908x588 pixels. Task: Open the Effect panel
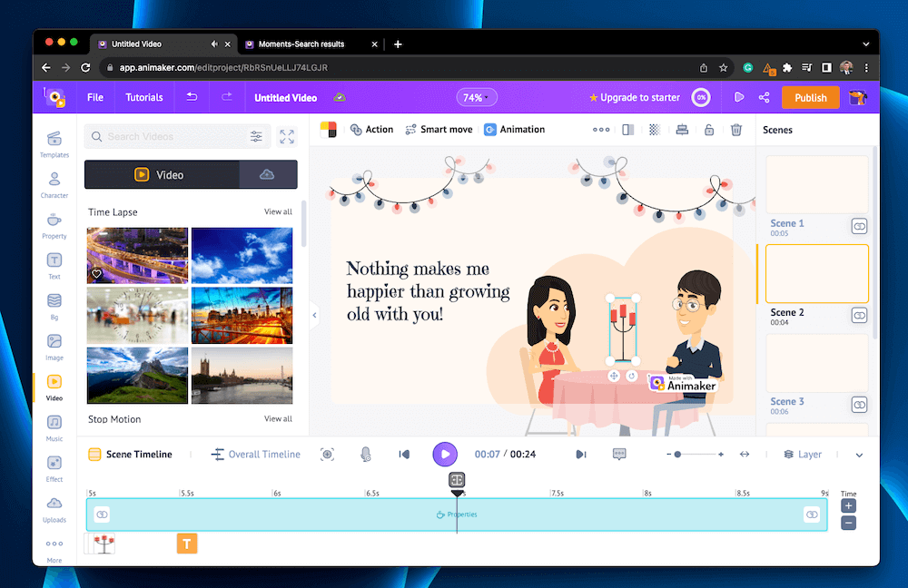[54, 467]
